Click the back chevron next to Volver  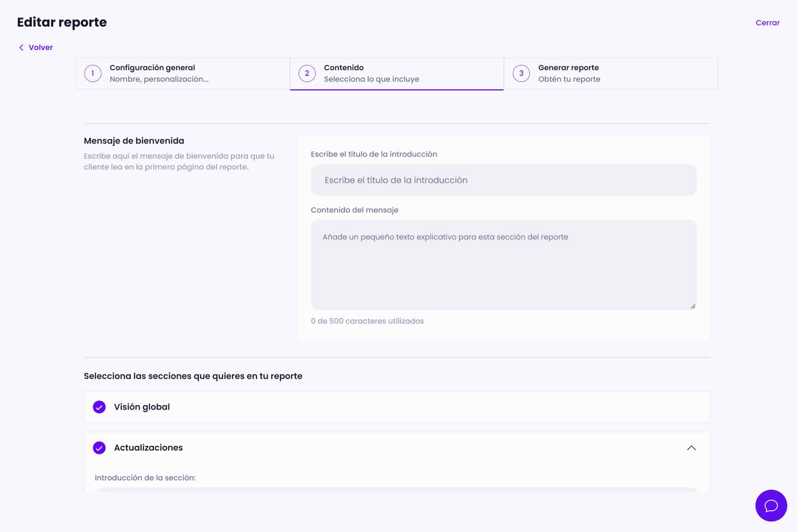pyautogui.click(x=21, y=47)
